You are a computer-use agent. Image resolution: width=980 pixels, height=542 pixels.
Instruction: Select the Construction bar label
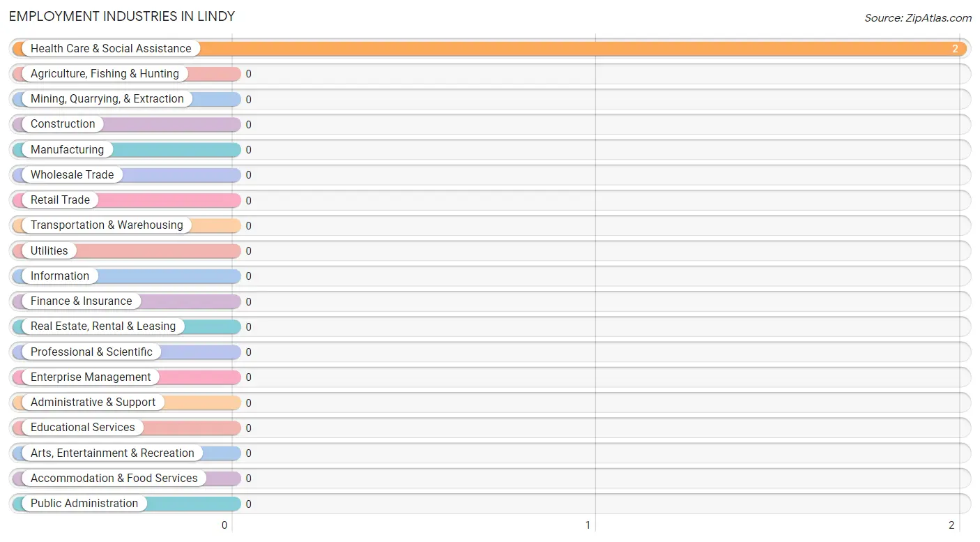[63, 124]
